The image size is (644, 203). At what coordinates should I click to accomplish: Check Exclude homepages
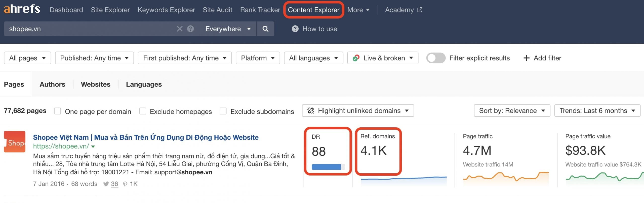tap(143, 111)
